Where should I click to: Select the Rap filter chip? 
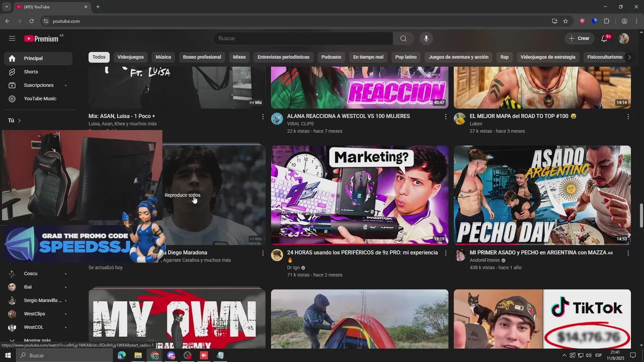505,57
